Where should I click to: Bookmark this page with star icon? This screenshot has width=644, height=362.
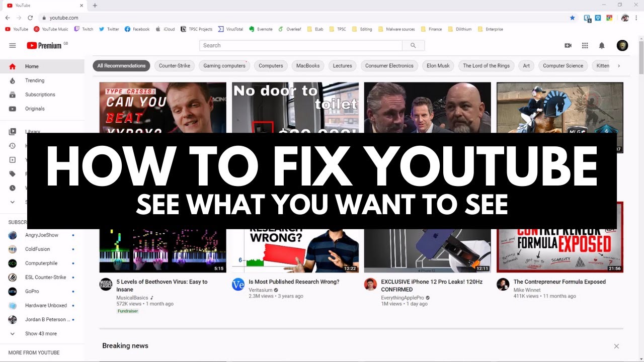572,18
